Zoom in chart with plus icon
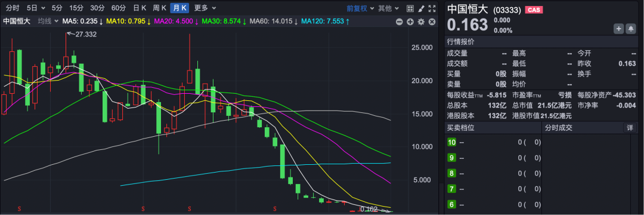644x215 pixels. (410, 21)
